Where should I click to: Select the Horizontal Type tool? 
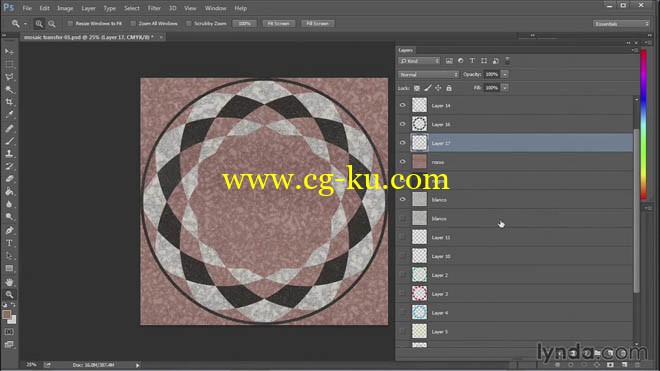tap(9, 243)
